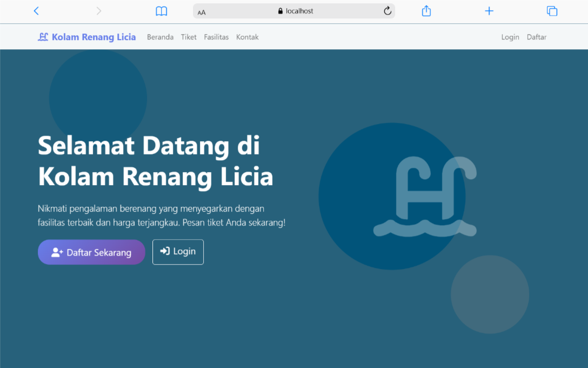
Task: Select the localhost URL text field
Action: (x=299, y=11)
